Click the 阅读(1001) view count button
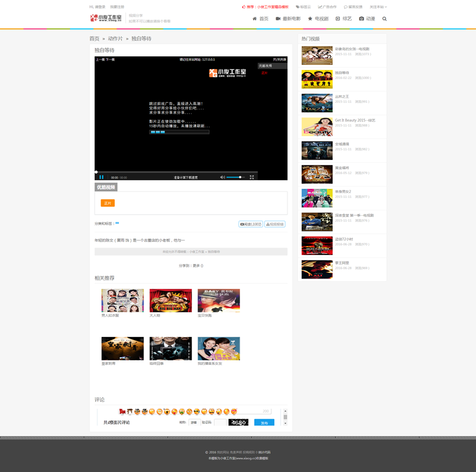Image resolution: width=476 pixels, height=472 pixels. coord(250,224)
